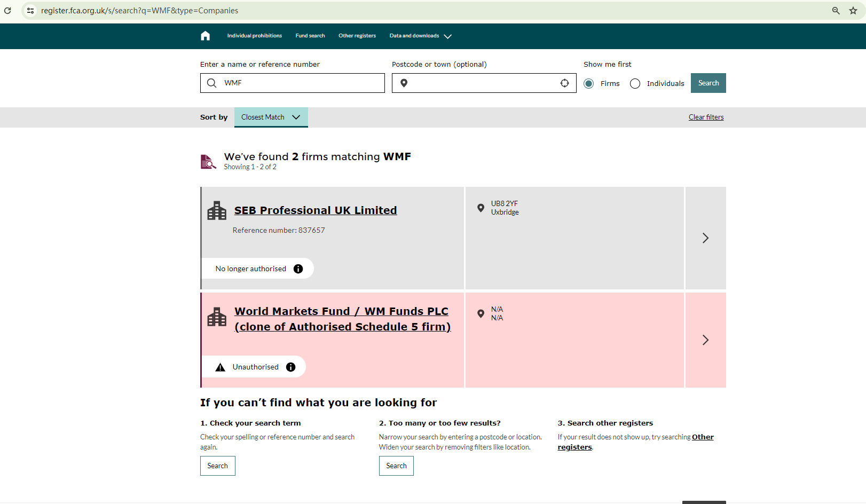This screenshot has height=504, width=866.
Task: Expand the Data and downloads menu
Action: 421,36
